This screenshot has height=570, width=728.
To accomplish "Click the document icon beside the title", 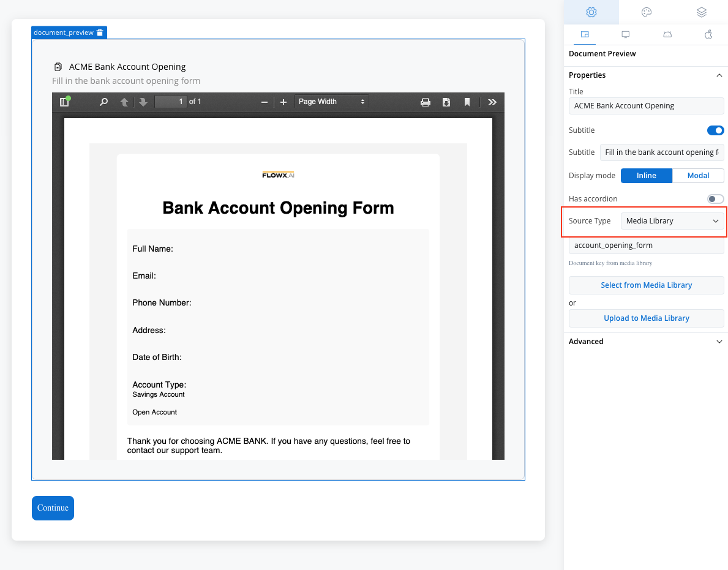I will pyautogui.click(x=58, y=67).
